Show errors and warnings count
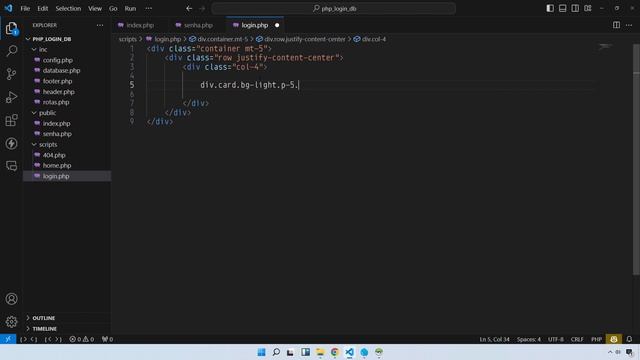640x360 pixels. [82, 339]
